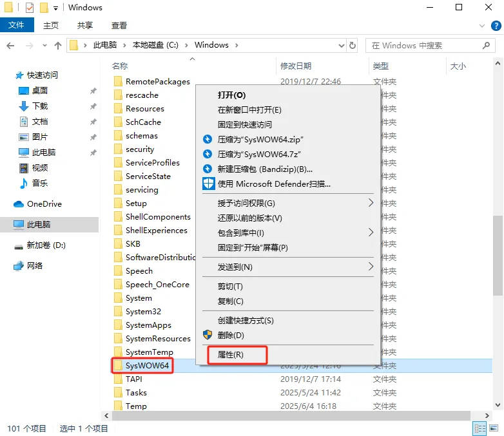504x436 pixels.
Task: Open the 文件 menu tab
Action: [17, 25]
